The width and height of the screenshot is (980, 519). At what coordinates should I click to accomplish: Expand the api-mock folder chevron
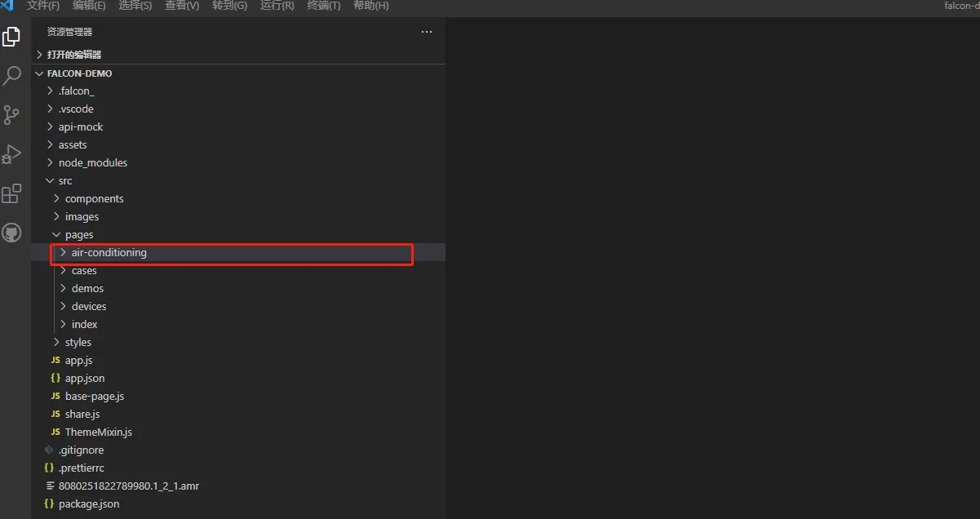51,126
